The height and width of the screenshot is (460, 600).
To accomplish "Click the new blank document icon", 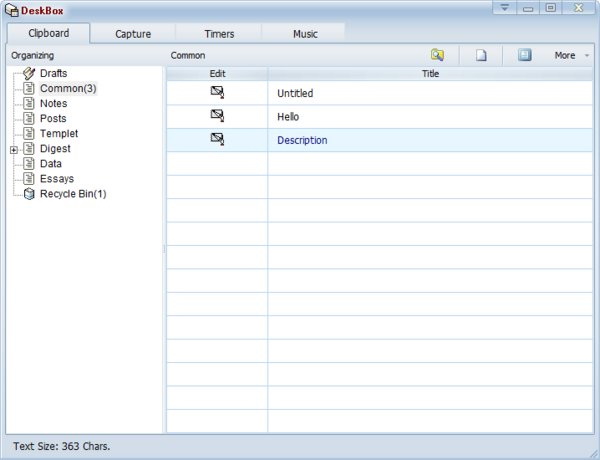I will (x=481, y=55).
